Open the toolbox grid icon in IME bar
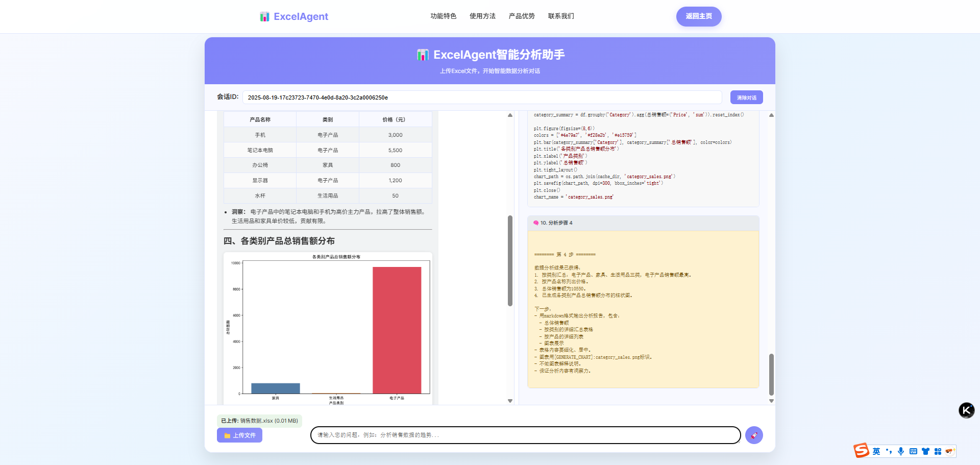This screenshot has width=980, height=465. click(938, 451)
